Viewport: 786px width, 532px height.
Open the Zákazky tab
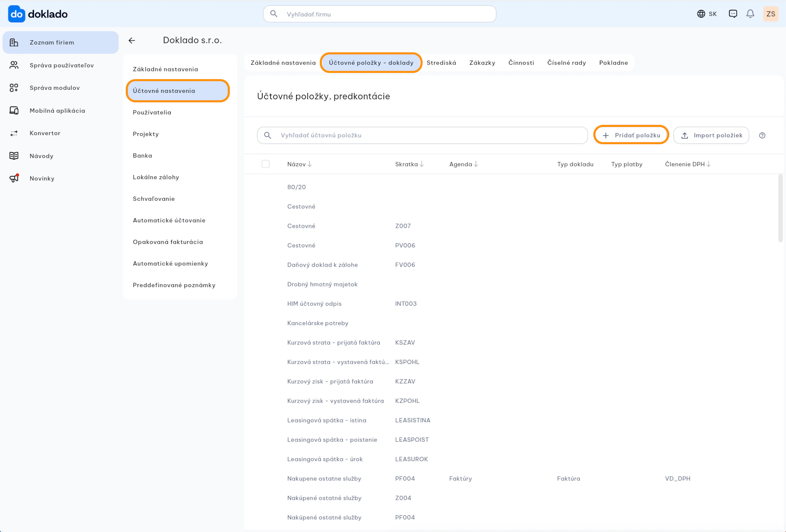482,63
